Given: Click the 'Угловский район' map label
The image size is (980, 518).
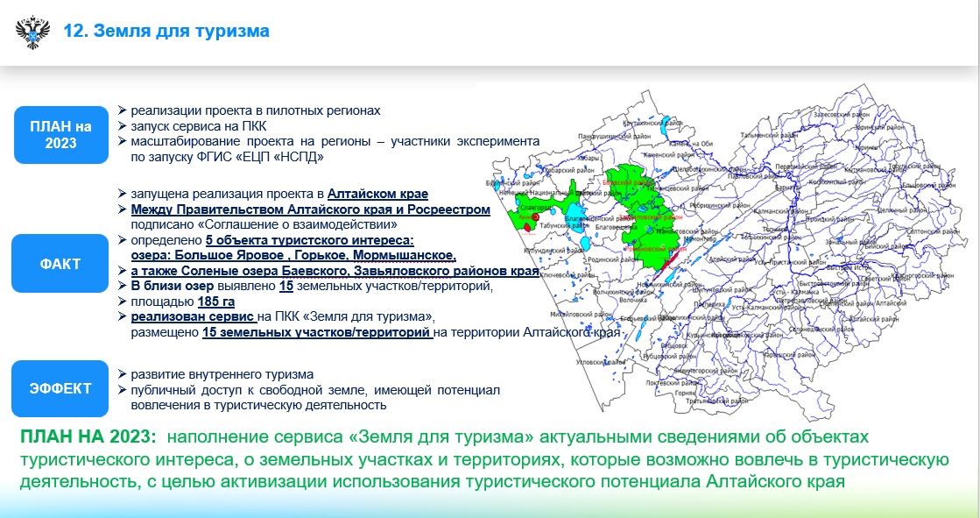Looking at the screenshot, I should pyautogui.click(x=601, y=362).
